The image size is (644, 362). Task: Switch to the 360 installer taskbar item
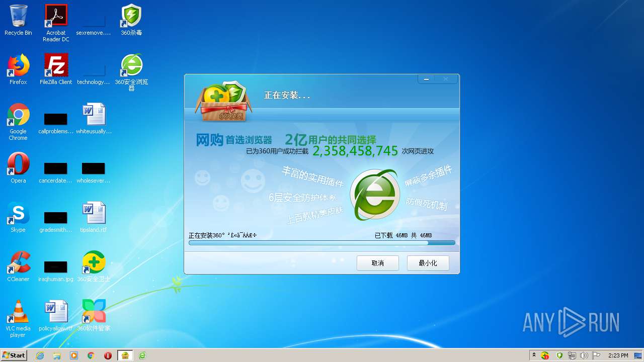point(125,355)
